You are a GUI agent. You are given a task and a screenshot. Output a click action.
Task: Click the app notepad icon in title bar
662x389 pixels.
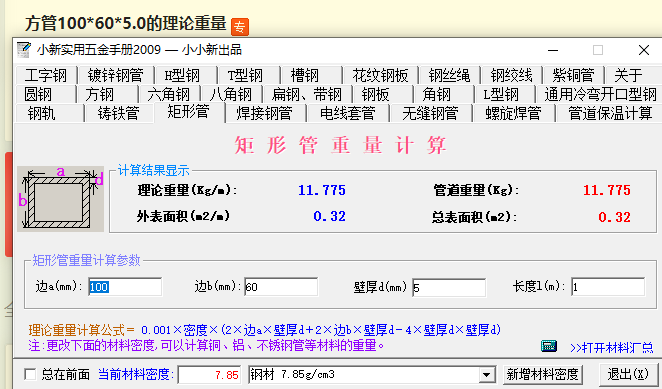click(x=24, y=50)
